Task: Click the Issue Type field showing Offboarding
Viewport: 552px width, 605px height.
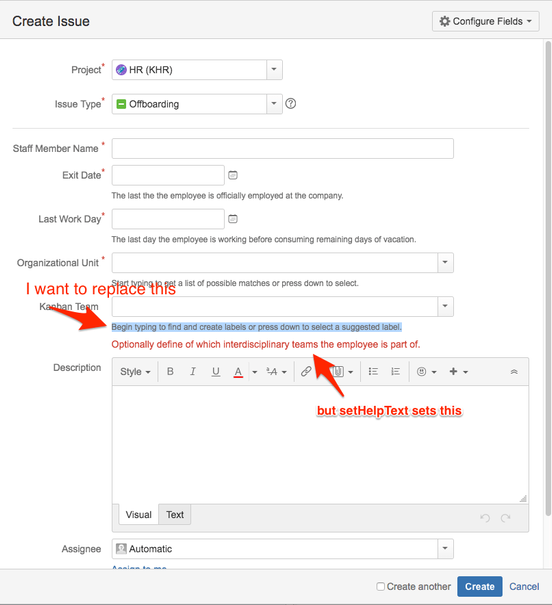Action: [x=189, y=104]
